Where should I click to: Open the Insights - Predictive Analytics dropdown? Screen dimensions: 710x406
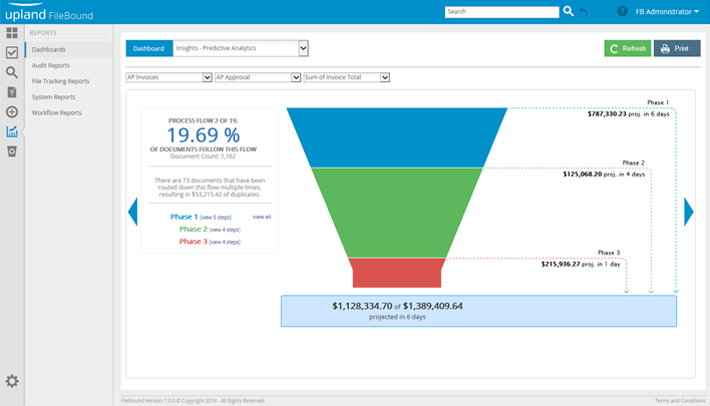[x=240, y=48]
